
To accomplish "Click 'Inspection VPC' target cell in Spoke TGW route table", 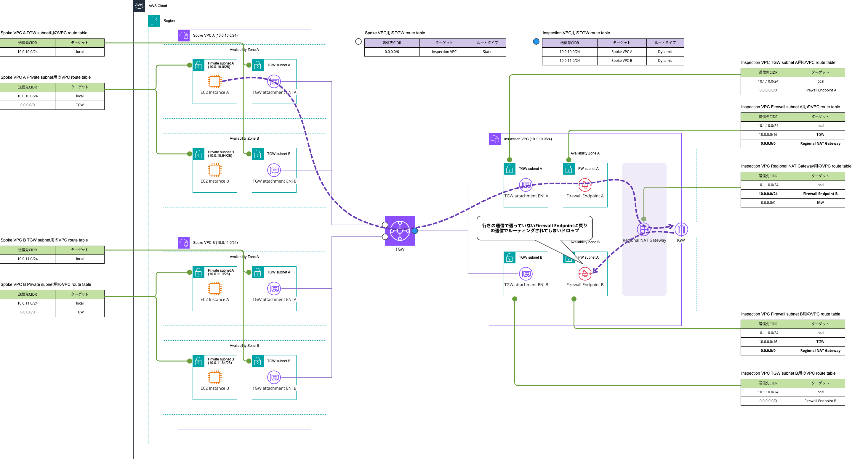I will (444, 52).
